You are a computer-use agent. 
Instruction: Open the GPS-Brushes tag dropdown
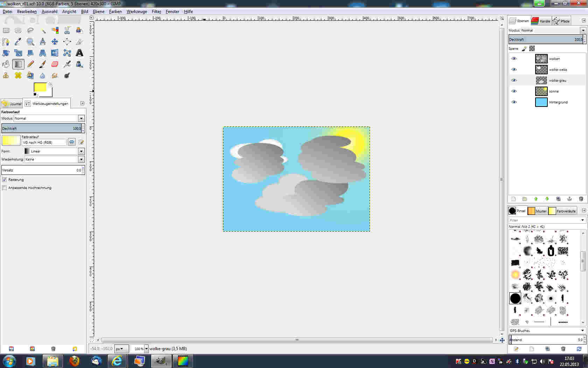(583, 330)
